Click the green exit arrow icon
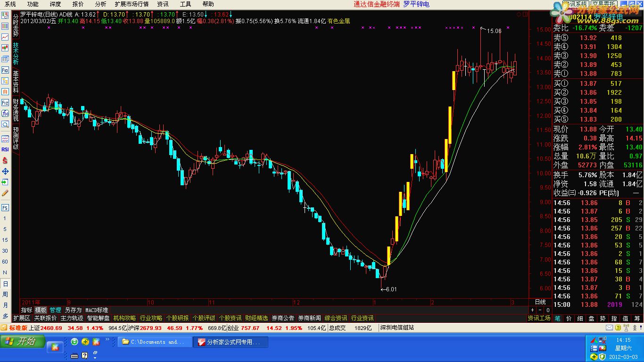Screen dimensions: 644x362 pyautogui.click(x=5, y=182)
